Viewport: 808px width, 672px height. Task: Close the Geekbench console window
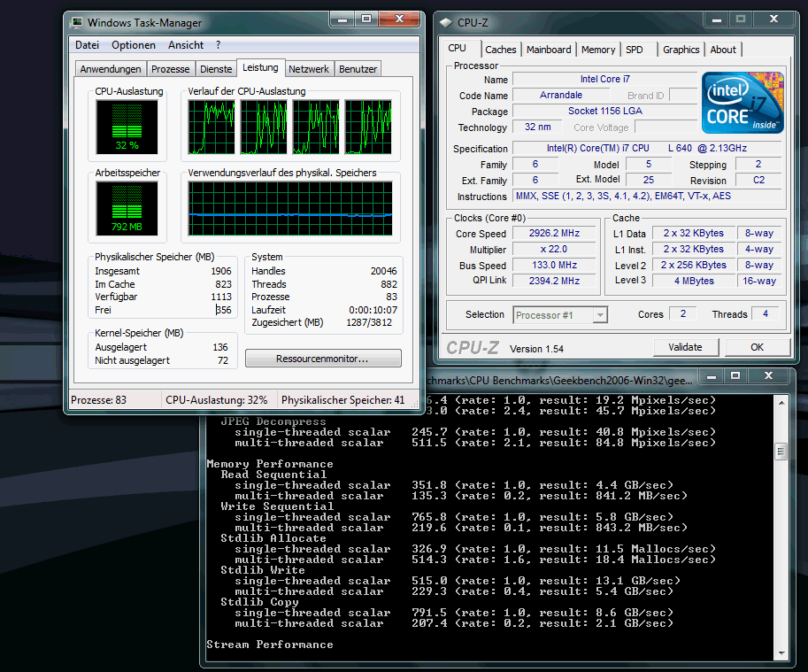[768, 375]
